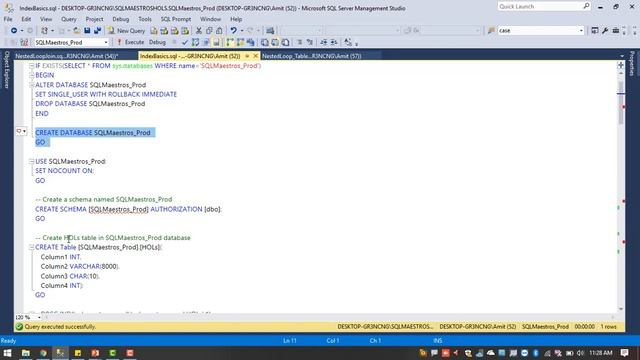Click the New Query button
The image size is (640, 360).
[127, 31]
